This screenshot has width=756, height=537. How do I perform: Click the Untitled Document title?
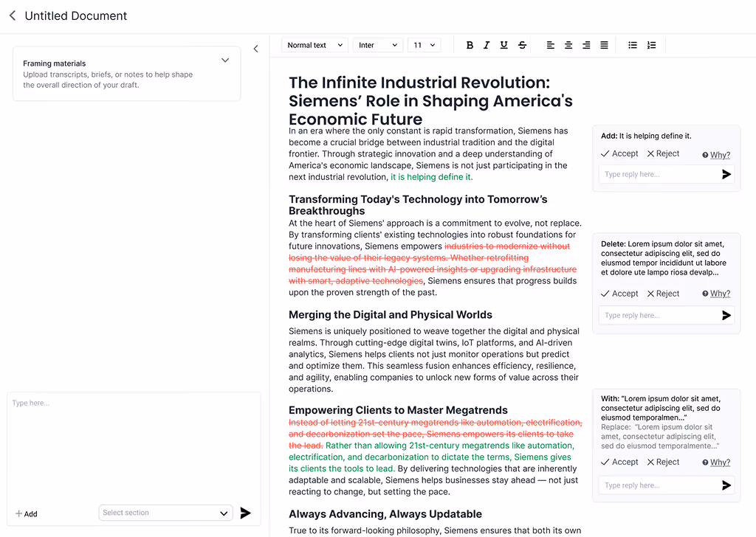(76, 16)
